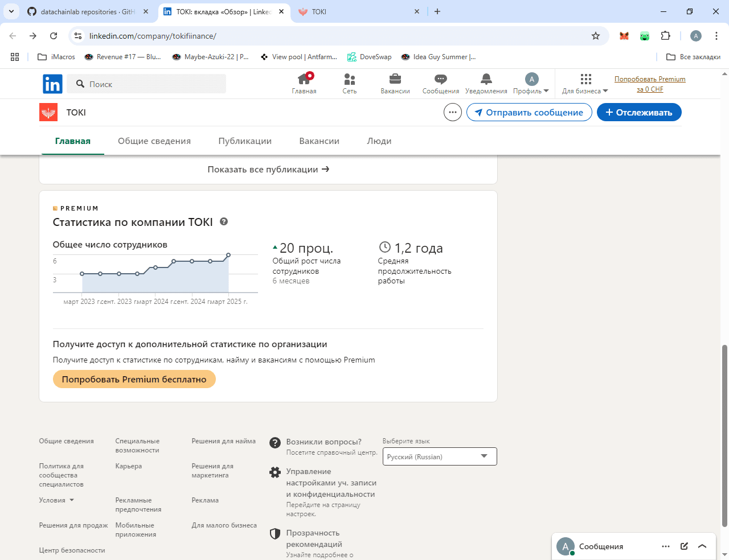Click Попробовать Premium за 0 CHF link
Viewport: 729px width, 560px height.
coord(650,84)
